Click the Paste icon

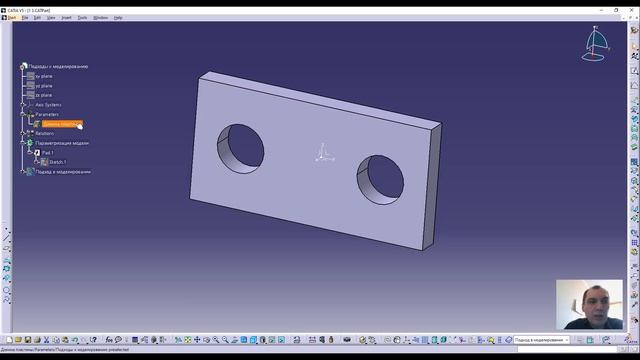tap(65, 340)
